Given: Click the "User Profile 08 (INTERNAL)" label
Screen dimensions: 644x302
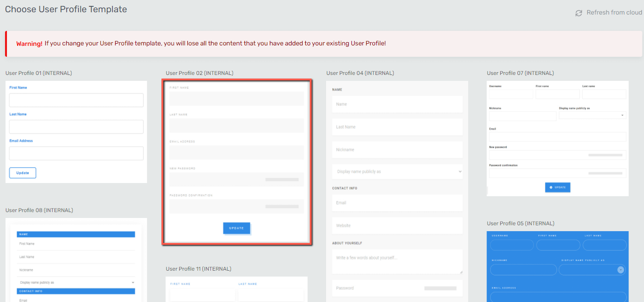Looking at the screenshot, I should [39, 210].
